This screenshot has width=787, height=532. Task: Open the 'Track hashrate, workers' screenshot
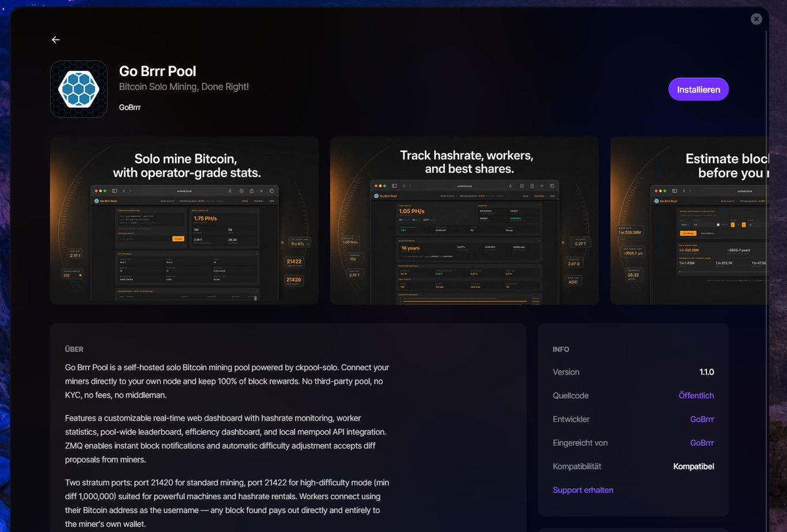point(464,220)
